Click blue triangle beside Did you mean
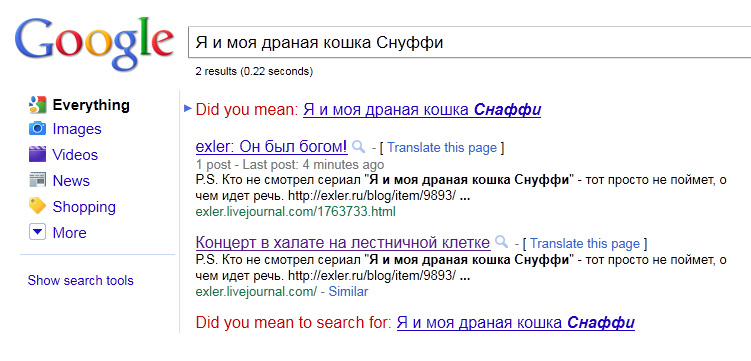 tap(188, 109)
